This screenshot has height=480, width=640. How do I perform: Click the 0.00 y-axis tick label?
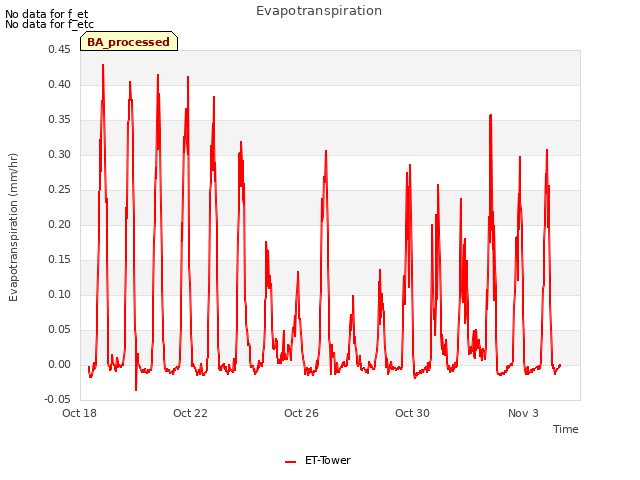coord(59,364)
